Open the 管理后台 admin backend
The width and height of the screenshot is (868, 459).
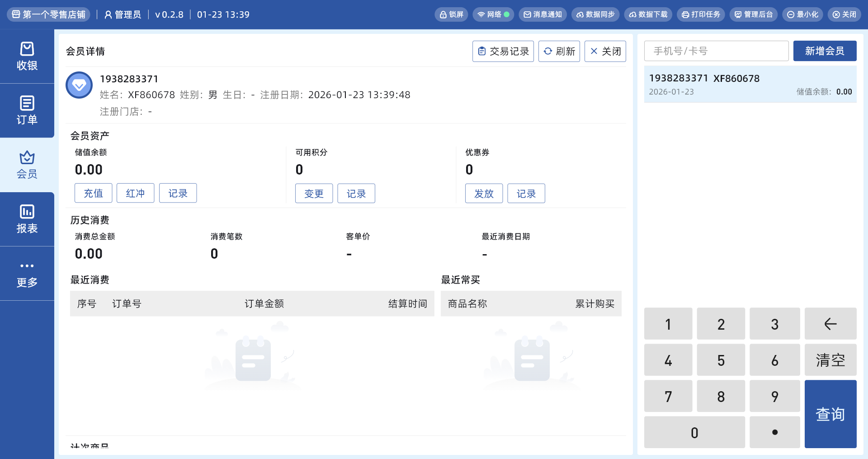point(753,14)
